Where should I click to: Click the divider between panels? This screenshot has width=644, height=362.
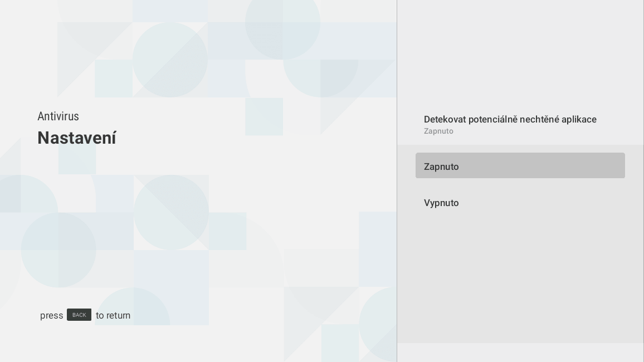[397, 181]
